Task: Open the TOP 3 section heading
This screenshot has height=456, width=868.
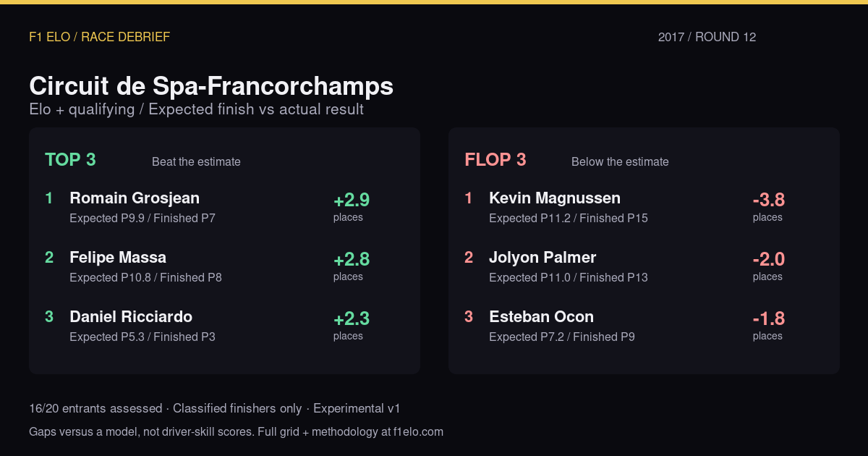Action: [70, 160]
